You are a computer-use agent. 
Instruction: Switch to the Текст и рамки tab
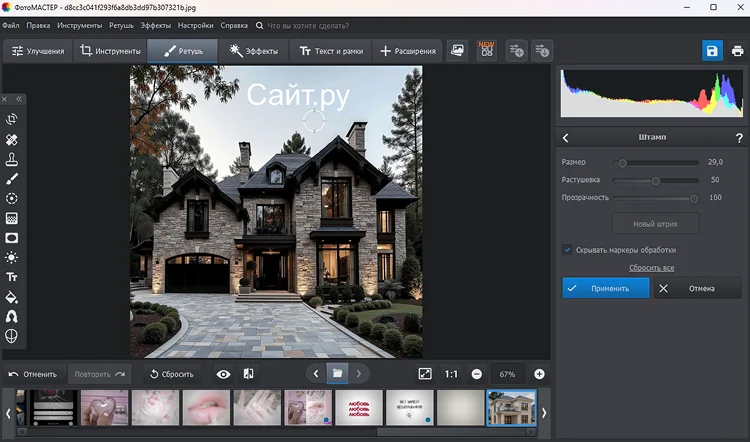tap(331, 51)
